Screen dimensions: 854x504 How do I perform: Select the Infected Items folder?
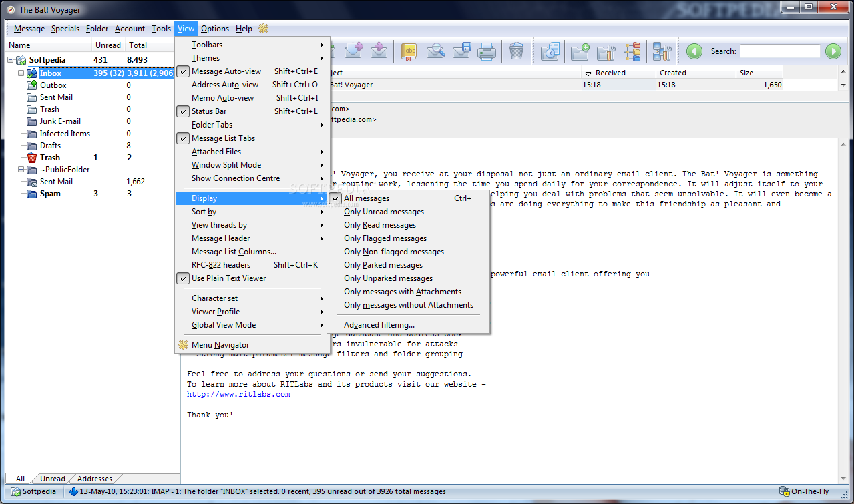pos(65,134)
